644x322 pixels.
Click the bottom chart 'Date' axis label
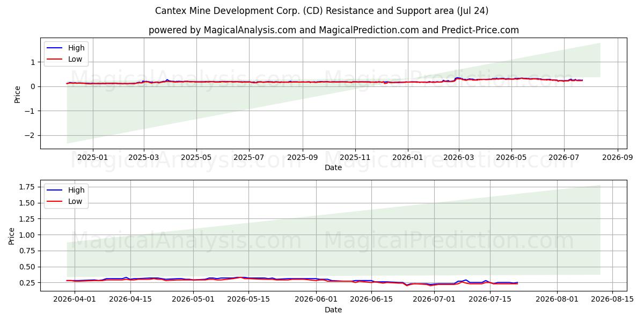point(333,310)
